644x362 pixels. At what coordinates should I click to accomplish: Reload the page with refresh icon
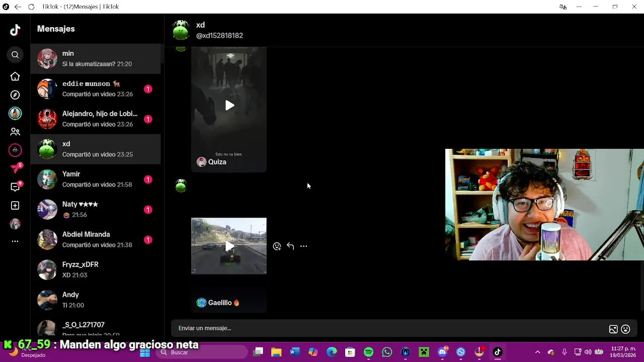(31, 7)
